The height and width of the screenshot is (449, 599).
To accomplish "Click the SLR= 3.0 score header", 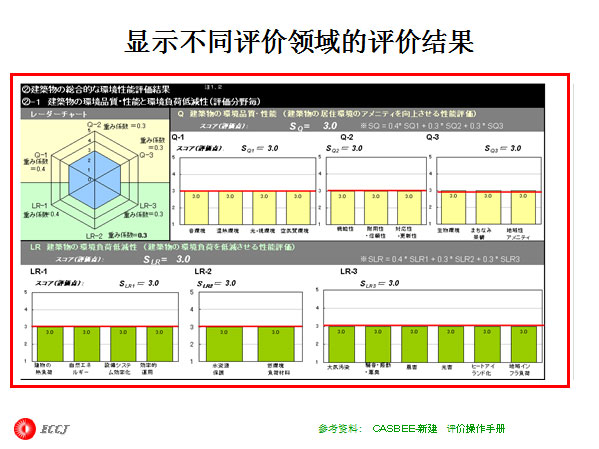I will (x=167, y=259).
